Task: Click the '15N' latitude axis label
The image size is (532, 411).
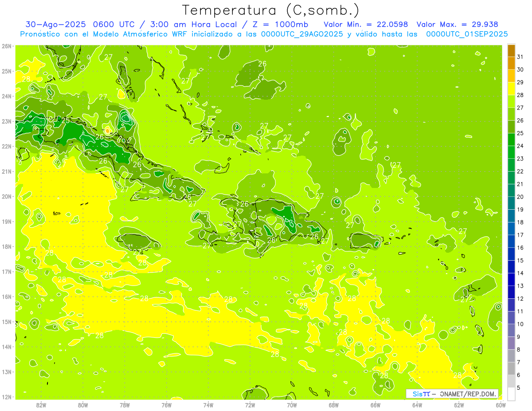Action: point(7,321)
